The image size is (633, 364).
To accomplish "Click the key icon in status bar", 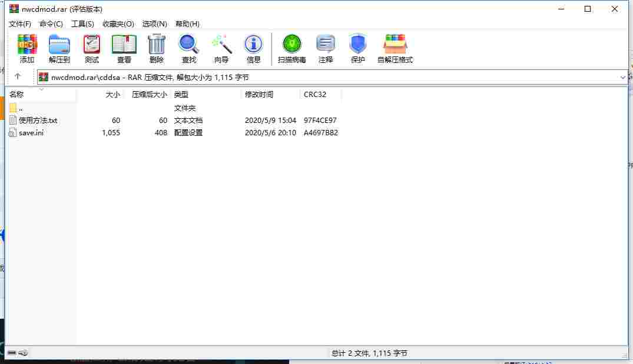I will click(x=23, y=353).
